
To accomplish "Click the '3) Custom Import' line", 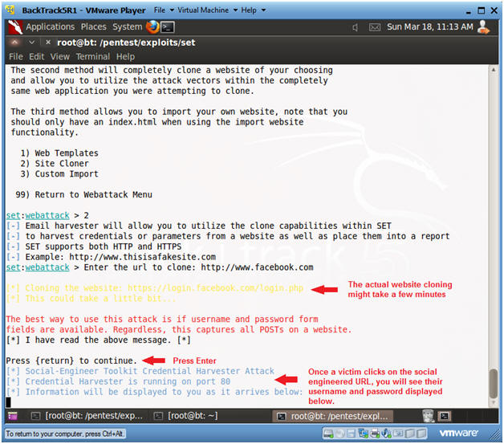I will point(59,174).
